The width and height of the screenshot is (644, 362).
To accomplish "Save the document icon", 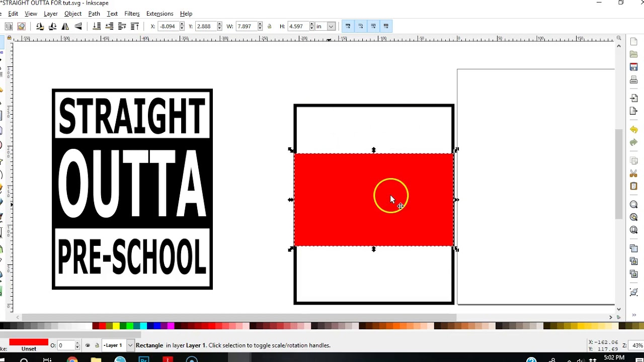I will pos(634,67).
